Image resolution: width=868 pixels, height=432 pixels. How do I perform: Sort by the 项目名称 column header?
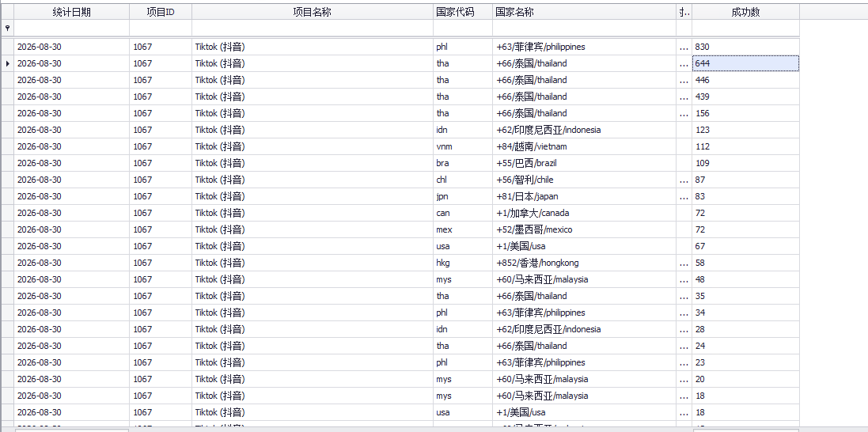point(313,12)
